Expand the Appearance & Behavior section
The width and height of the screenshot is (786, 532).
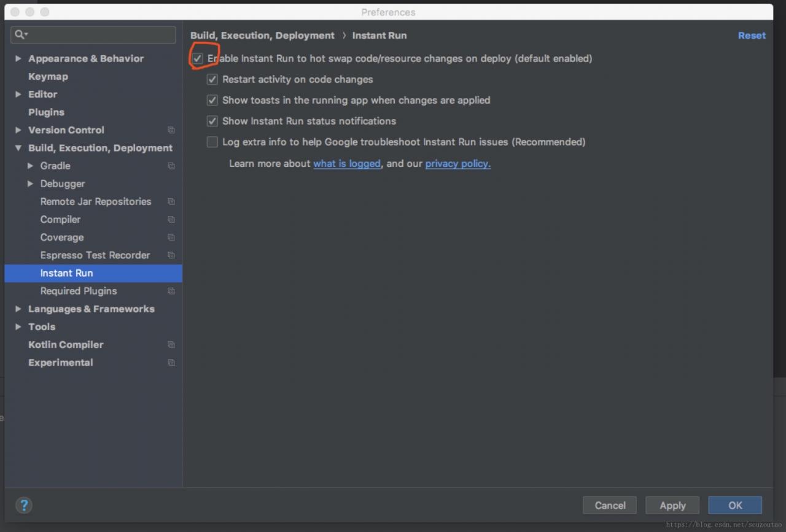(x=18, y=59)
